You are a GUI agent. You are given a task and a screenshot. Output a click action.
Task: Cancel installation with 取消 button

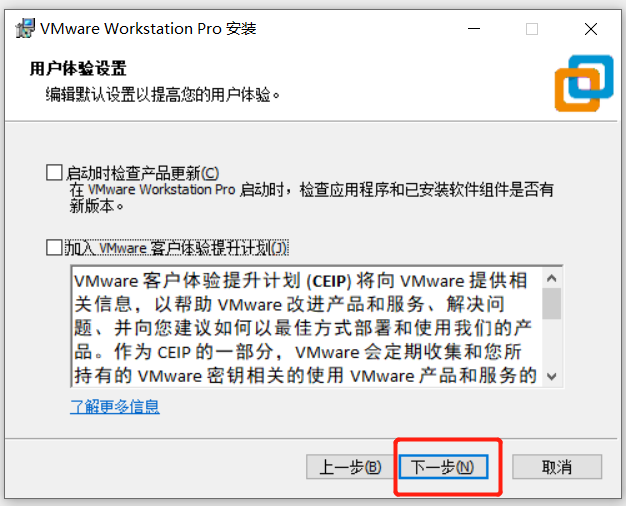click(557, 466)
